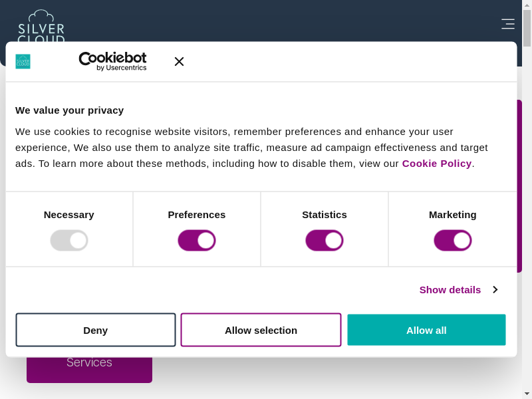Expand Show details section
Screen dimensions: 532x399
click(x=450, y=290)
